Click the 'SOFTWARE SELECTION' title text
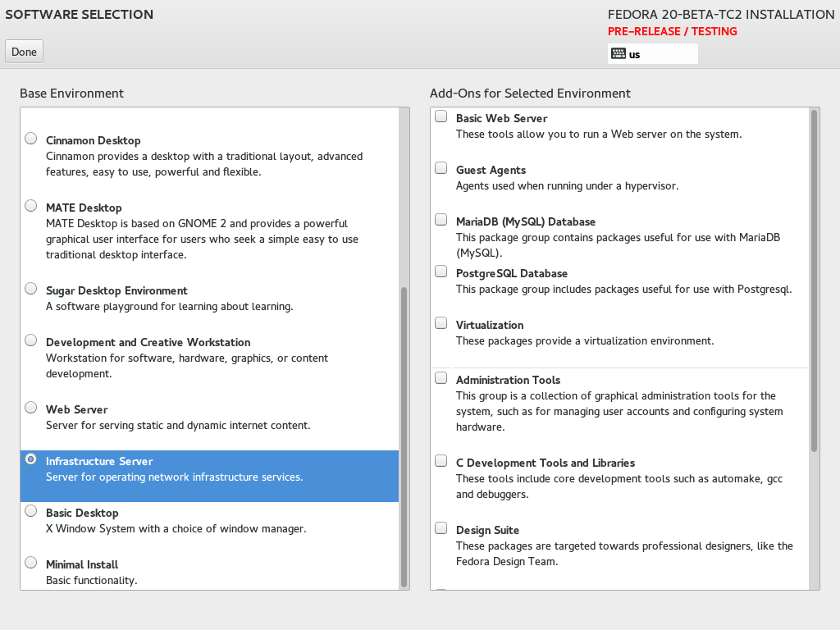The height and width of the screenshot is (630, 840). 80,15
